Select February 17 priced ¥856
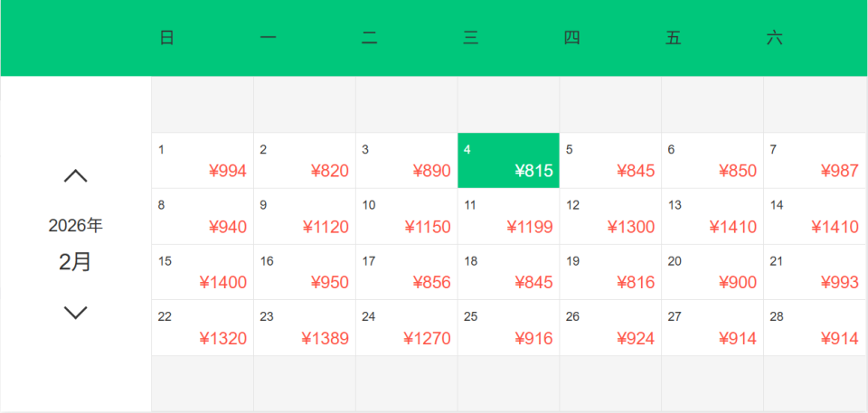Screen dimensions: 868x413 (407, 272)
